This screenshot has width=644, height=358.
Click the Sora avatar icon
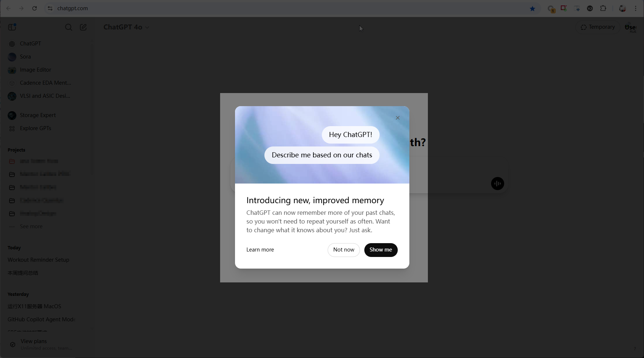[12, 57]
